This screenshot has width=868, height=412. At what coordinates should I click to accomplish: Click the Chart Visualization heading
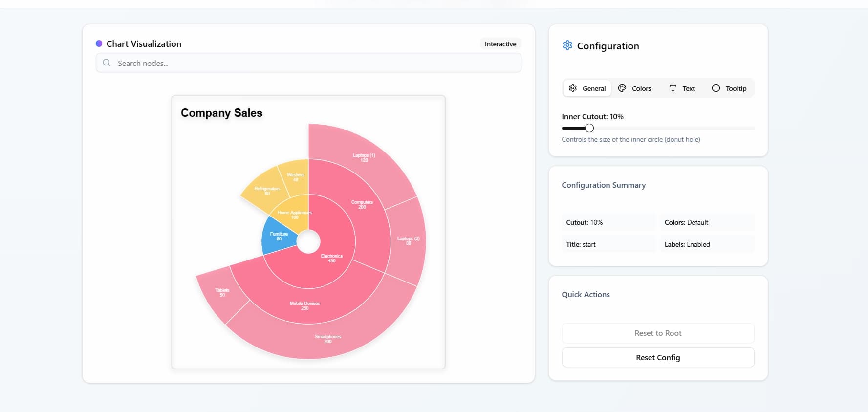tap(144, 43)
